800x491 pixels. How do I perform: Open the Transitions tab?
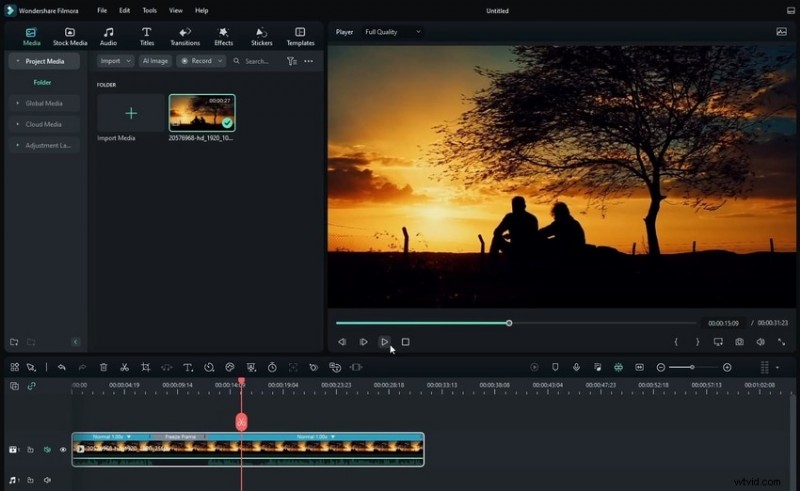click(185, 37)
